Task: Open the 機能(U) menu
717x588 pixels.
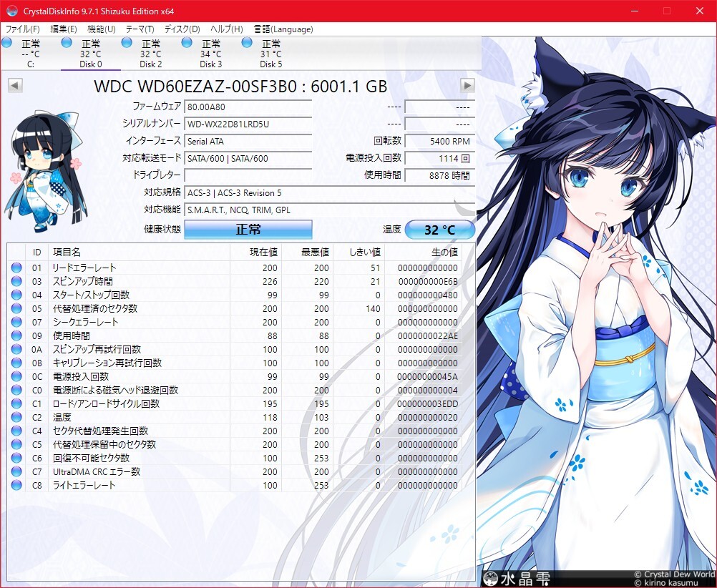Action: tap(101, 29)
